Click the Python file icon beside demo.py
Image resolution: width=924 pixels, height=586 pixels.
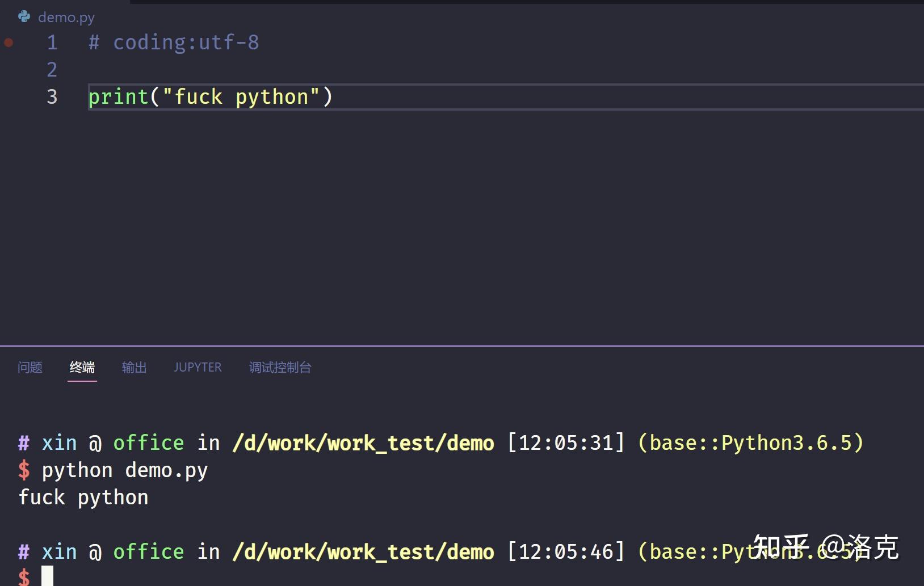click(24, 16)
